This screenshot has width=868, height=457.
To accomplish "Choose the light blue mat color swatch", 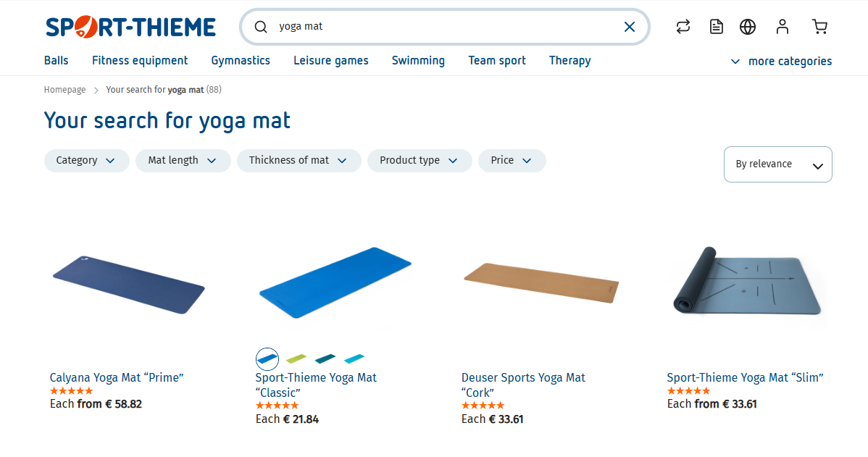I will click(x=354, y=359).
